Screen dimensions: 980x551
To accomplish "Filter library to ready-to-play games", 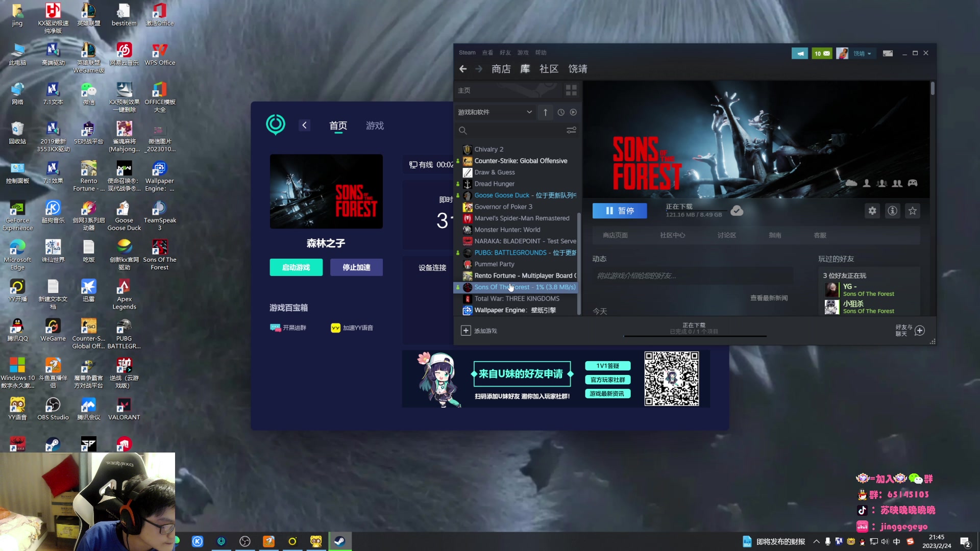I will coord(573,112).
